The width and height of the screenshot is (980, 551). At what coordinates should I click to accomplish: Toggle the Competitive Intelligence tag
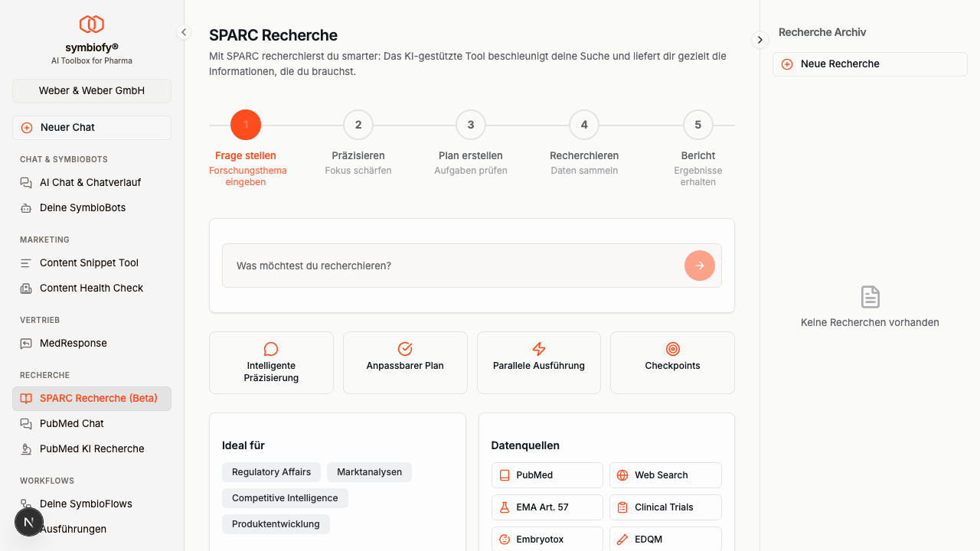(285, 497)
